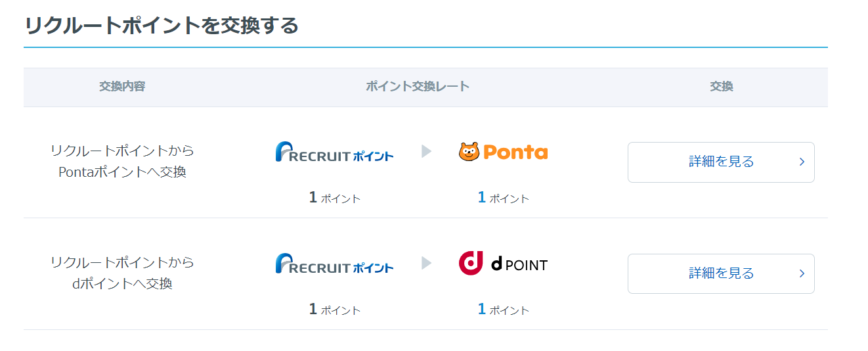Open 詳細を見る for Ponta point exchange
Image resolution: width=868 pixels, height=351 pixels.
[720, 162]
